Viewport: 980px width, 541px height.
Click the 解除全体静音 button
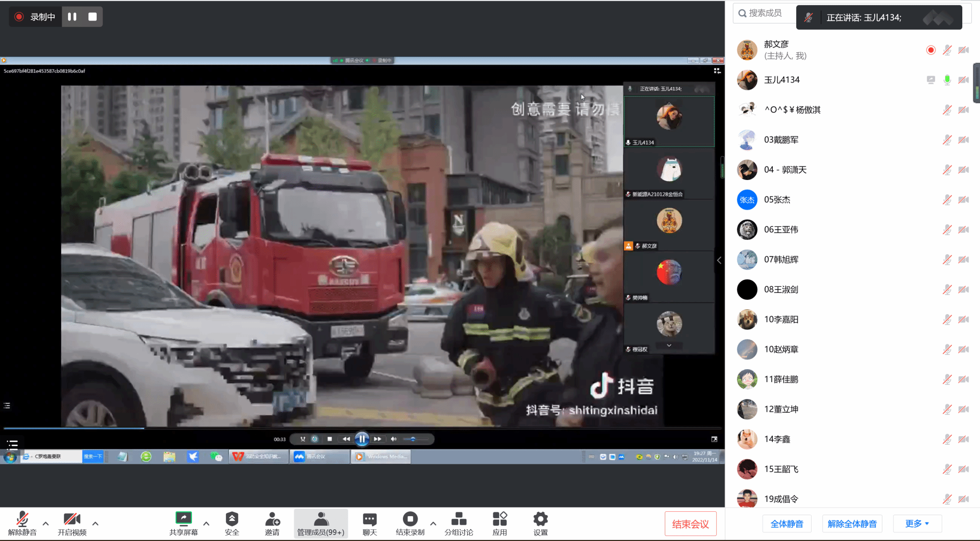852,524
